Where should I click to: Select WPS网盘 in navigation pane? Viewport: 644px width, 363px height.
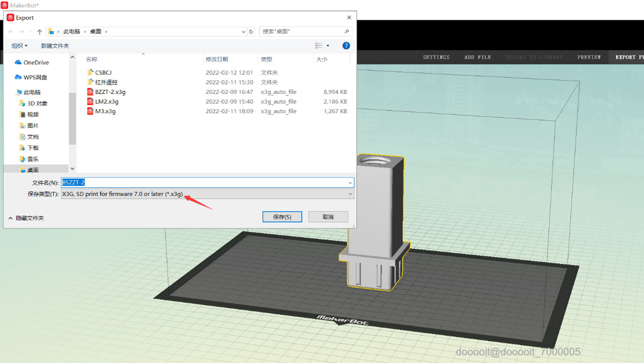pos(35,77)
